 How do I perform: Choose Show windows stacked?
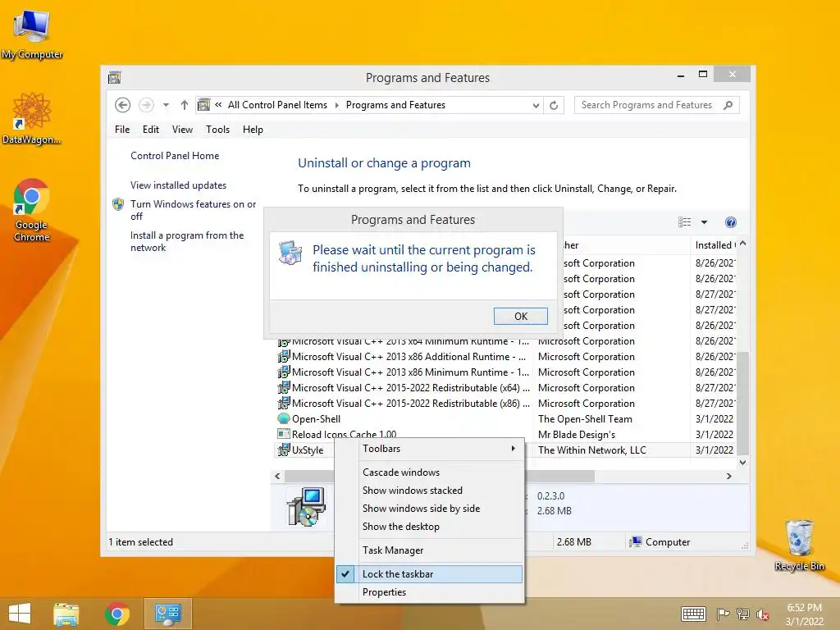pos(429,491)
